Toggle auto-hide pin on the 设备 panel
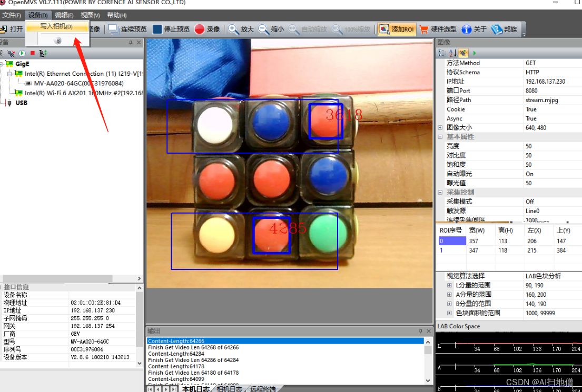Viewport: 582px width, 392px height. pyautogui.click(x=132, y=43)
